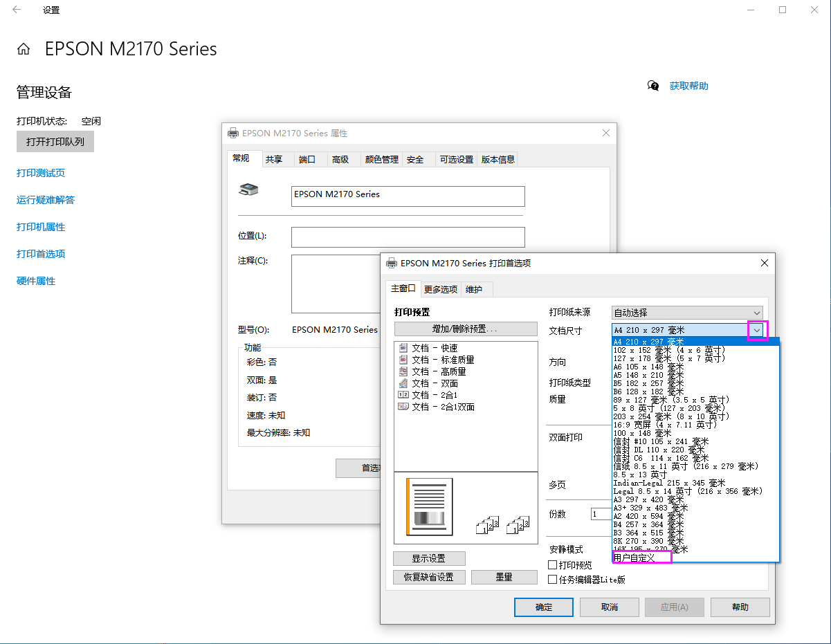Viewport: 831px width, 644px height.
Task: Click into the 位置(L) input field
Action: coord(408,237)
